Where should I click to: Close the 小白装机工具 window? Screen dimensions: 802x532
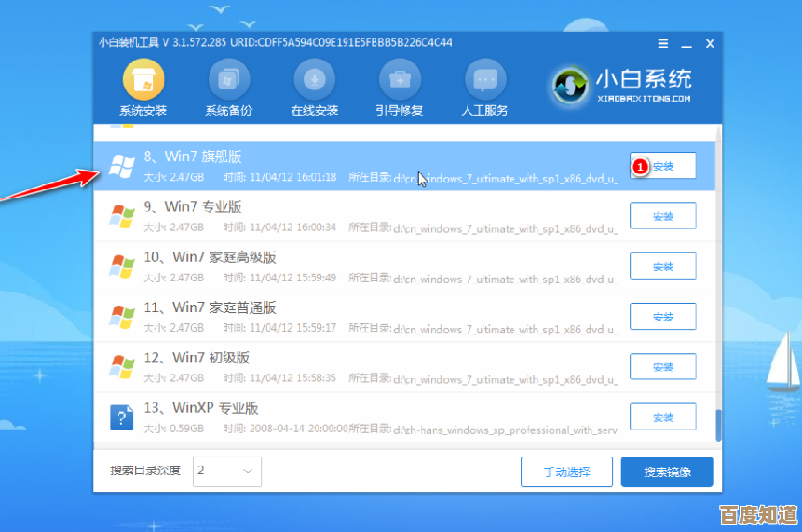(710, 44)
